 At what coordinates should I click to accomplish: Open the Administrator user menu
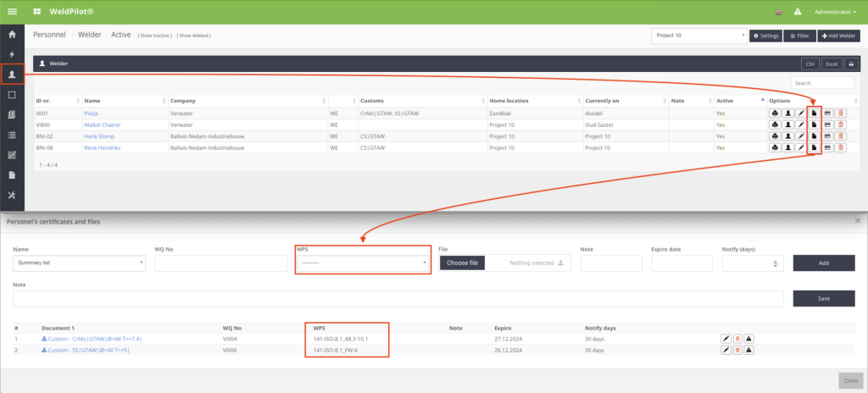[837, 12]
